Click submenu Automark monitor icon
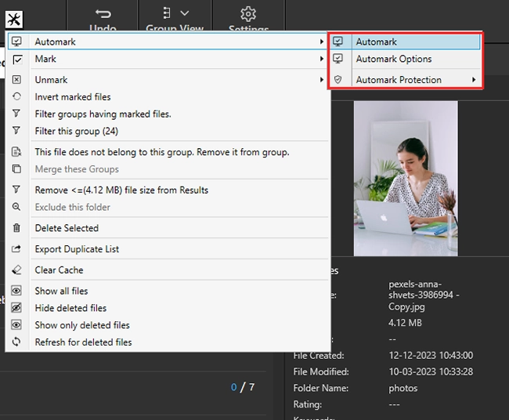This screenshot has height=420, width=509. (x=338, y=42)
